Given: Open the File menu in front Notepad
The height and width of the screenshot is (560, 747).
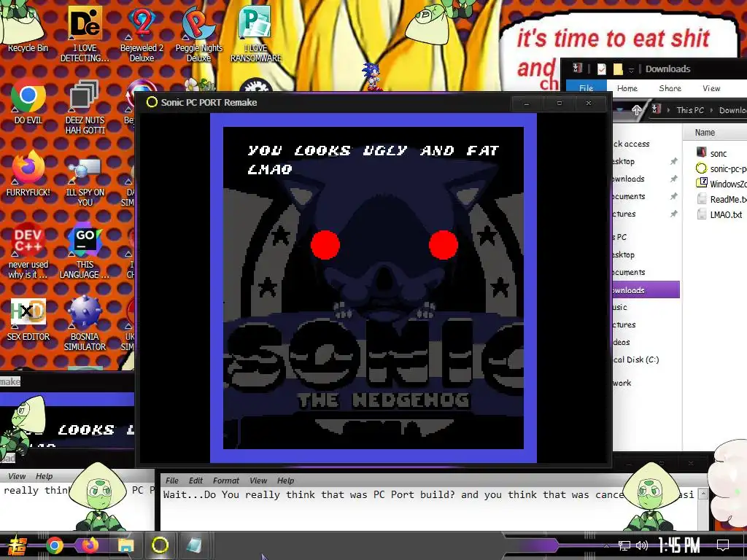Looking at the screenshot, I should (172, 481).
